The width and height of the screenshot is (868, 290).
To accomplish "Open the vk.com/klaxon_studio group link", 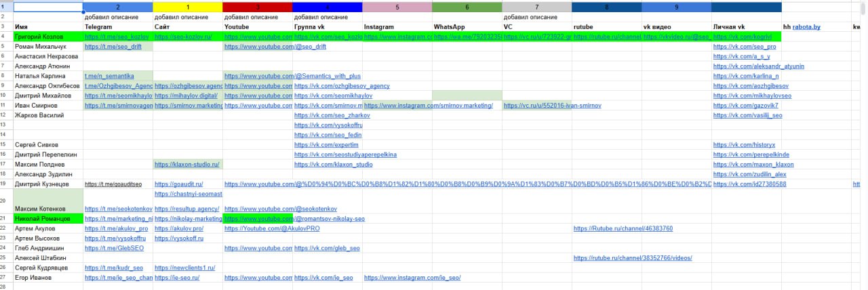I will [x=333, y=164].
